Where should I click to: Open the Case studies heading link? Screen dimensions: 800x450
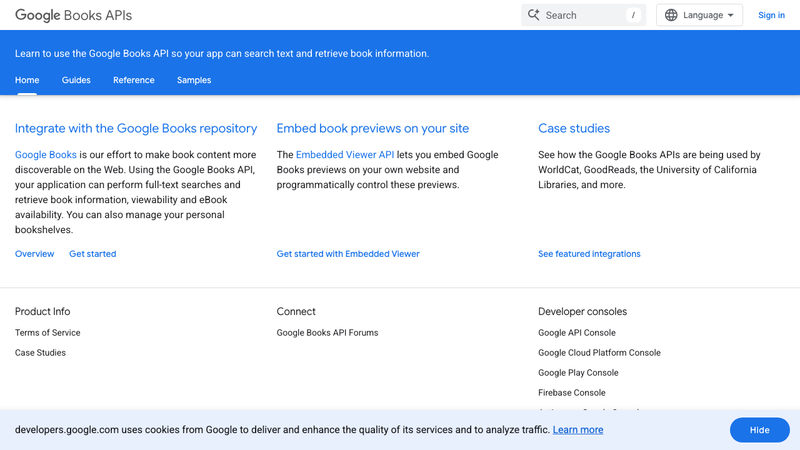click(574, 129)
